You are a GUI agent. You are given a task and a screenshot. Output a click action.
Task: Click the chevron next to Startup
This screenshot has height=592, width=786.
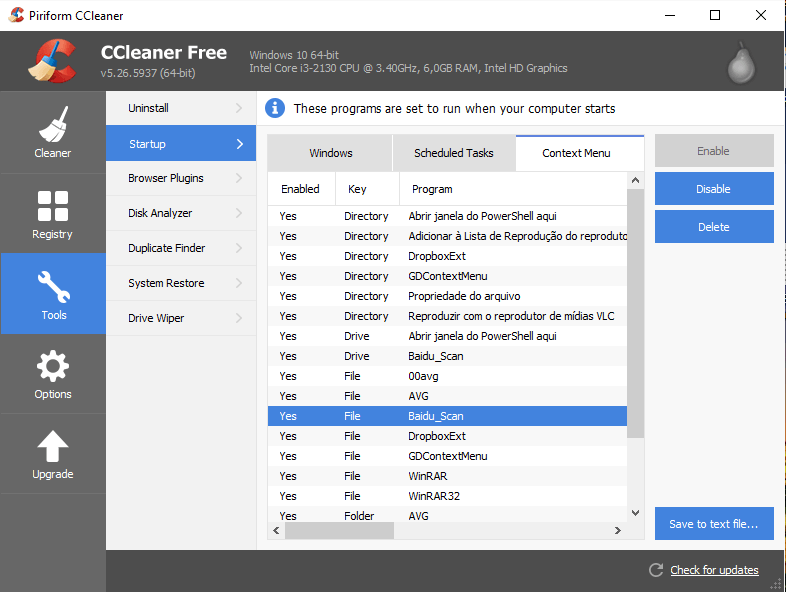[240, 144]
